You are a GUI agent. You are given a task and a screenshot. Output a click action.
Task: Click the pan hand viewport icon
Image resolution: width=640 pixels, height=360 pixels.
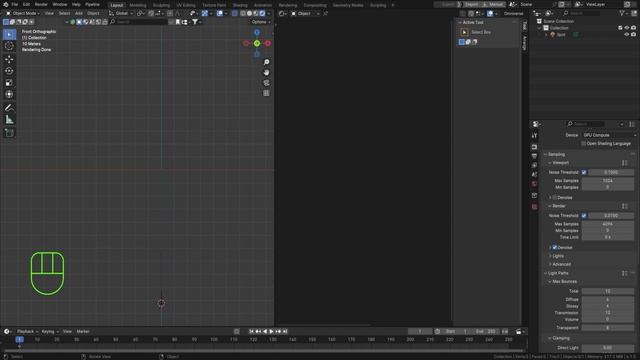267,72
